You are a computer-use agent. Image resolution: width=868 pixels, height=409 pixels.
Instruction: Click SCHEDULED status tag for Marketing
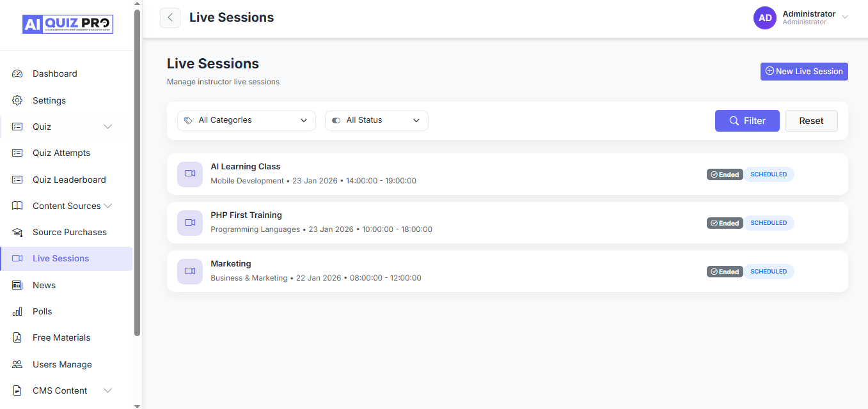point(769,272)
